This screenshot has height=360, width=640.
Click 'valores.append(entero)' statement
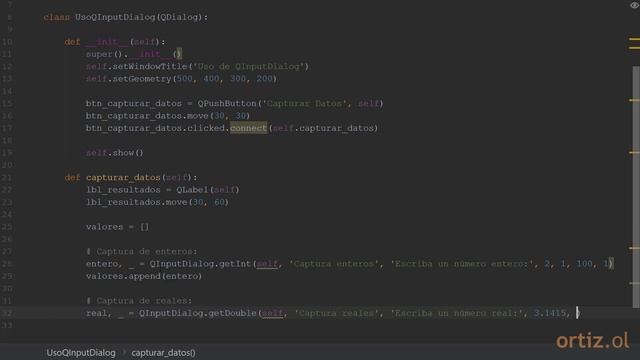point(144,276)
